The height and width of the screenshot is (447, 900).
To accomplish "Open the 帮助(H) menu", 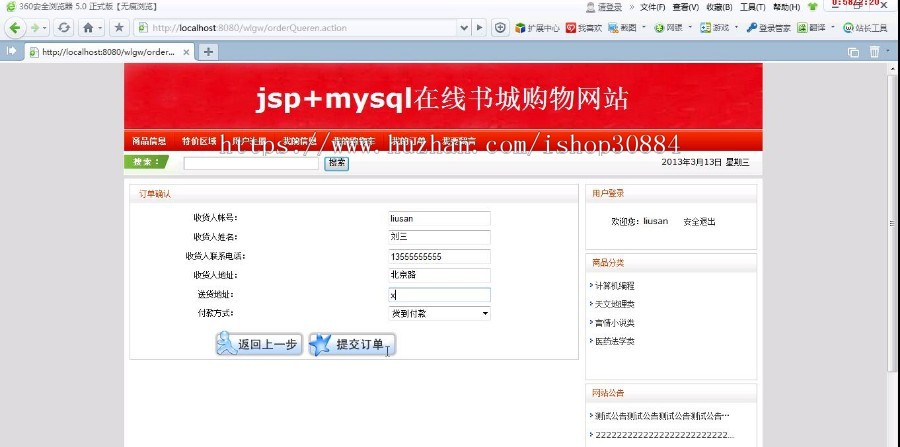I will pos(786,7).
